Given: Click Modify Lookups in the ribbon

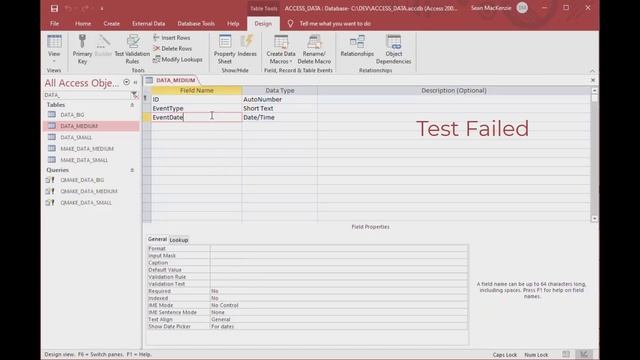Looking at the screenshot, I should (x=178, y=60).
